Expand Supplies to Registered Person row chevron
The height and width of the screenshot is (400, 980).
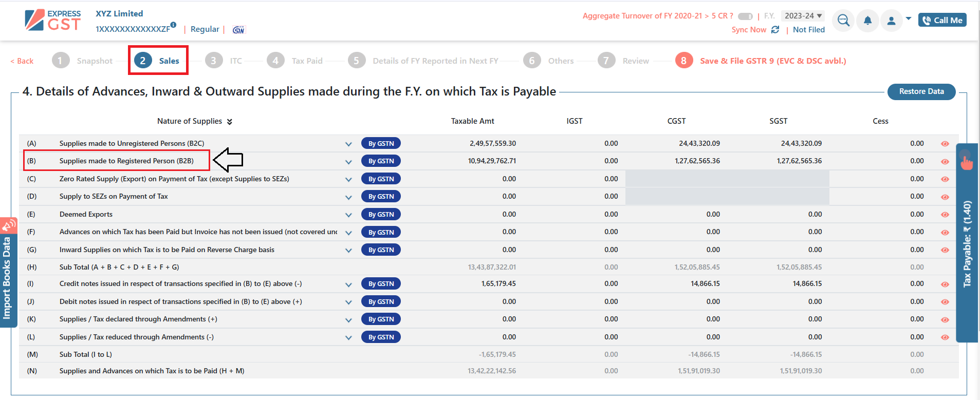pyautogui.click(x=348, y=162)
